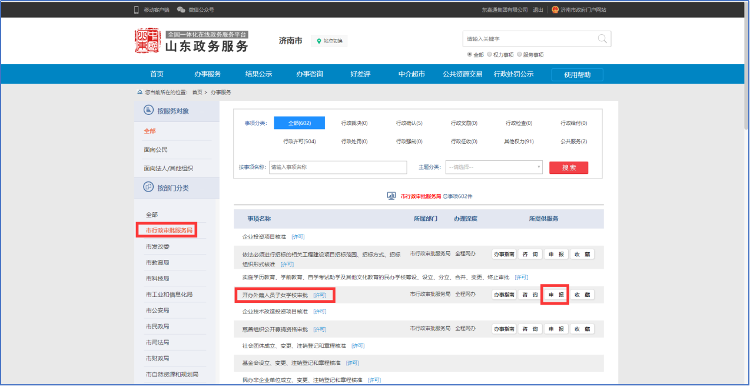Open 办事咨询 in the navigation bar

[309, 74]
